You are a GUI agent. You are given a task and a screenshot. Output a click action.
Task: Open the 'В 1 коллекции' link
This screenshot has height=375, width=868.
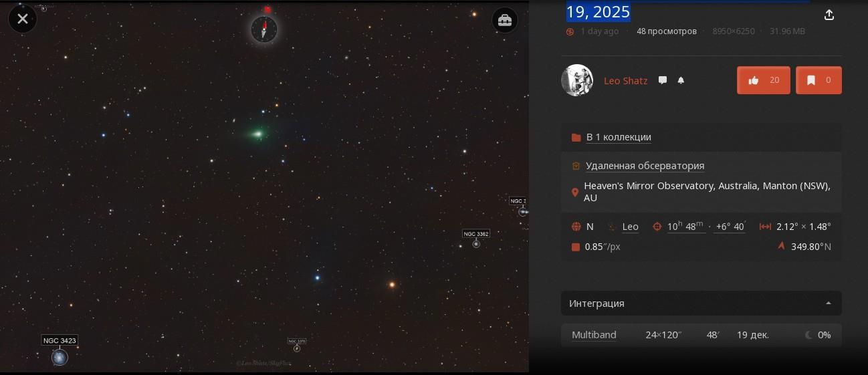click(619, 137)
